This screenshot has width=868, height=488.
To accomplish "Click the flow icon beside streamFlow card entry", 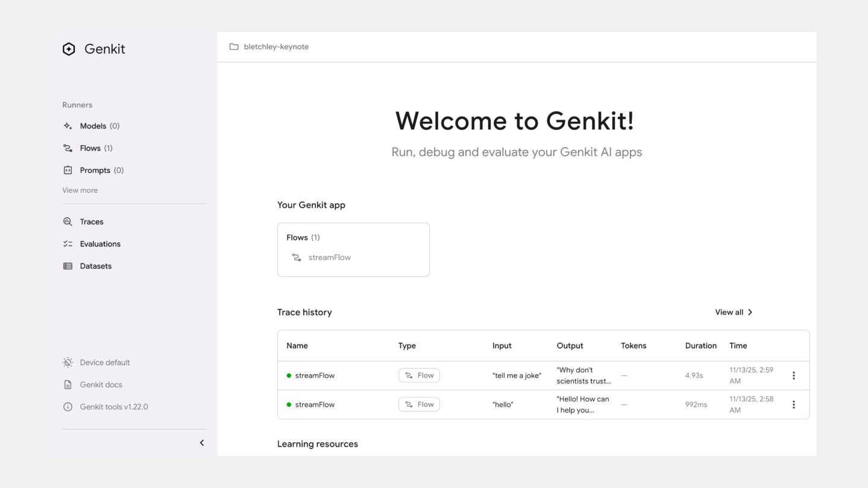I will coord(296,258).
